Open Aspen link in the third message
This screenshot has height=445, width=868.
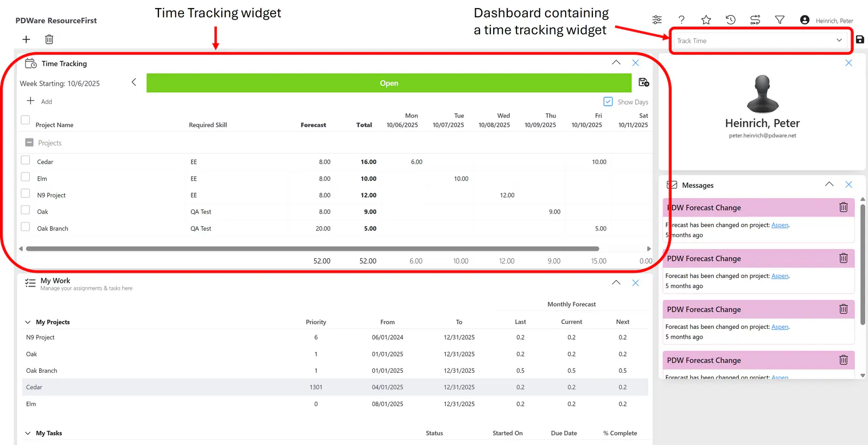pos(780,327)
